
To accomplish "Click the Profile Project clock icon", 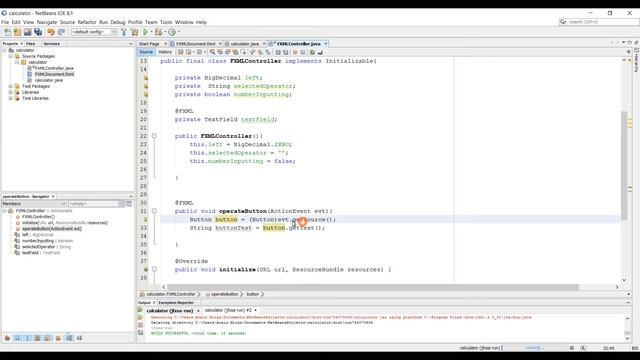I will click(x=172, y=32).
